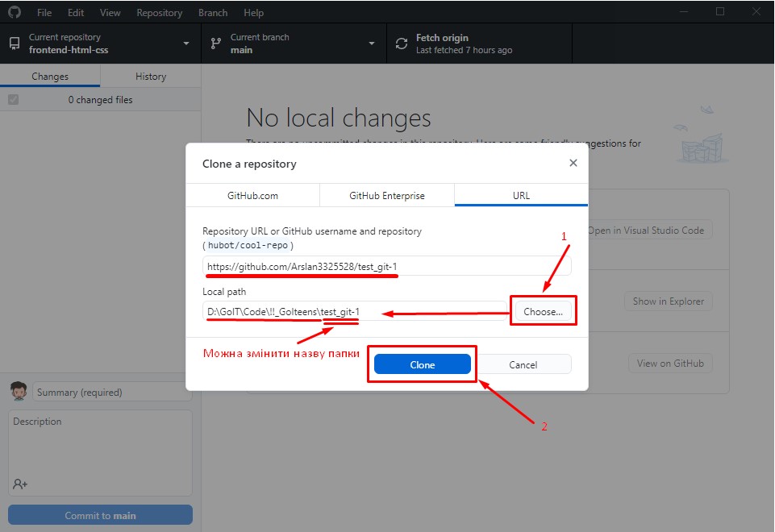Click the Fetch origin sync icon
775x532 pixels.
coord(402,44)
